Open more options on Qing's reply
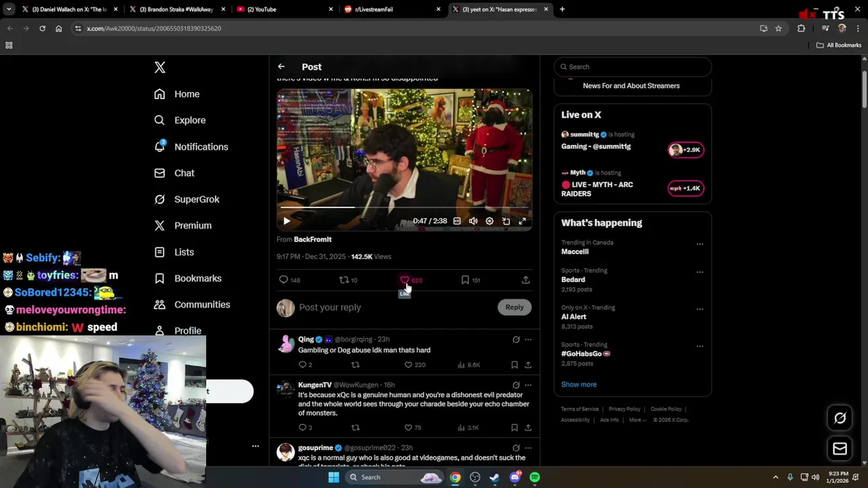Image resolution: width=868 pixels, height=488 pixels. pos(528,340)
